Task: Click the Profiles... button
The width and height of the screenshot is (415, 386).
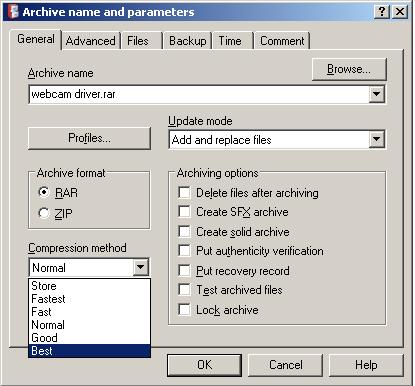Action: (89, 138)
